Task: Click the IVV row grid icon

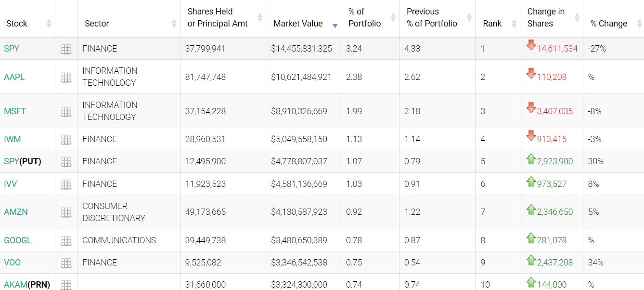Action: coord(66,184)
